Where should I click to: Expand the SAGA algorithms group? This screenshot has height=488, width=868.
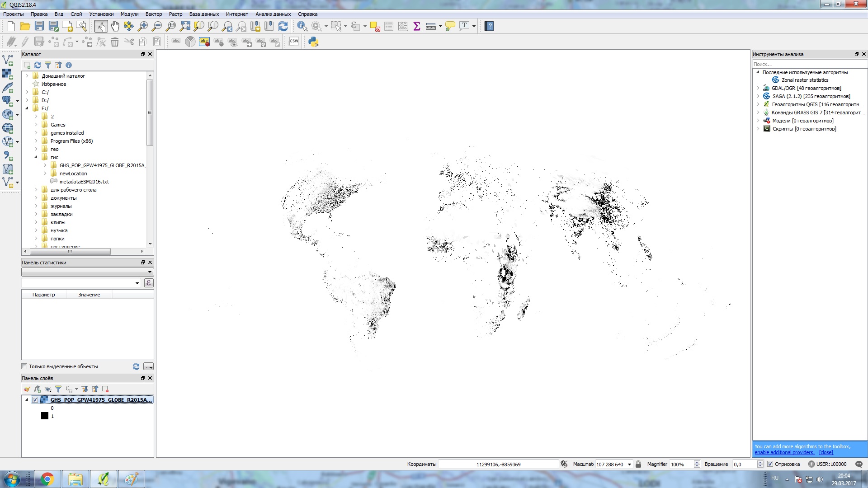[758, 96]
